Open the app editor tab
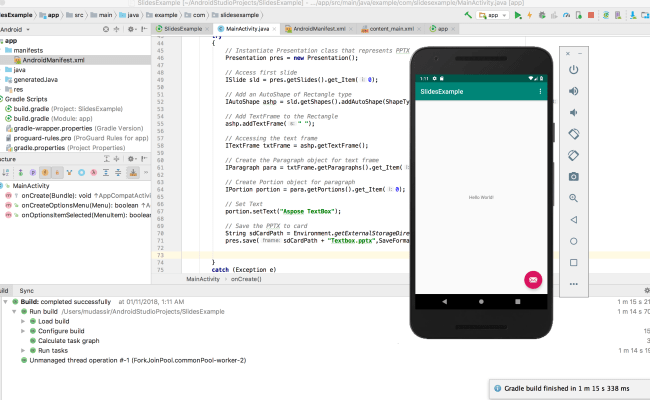650x400 pixels. (443, 29)
